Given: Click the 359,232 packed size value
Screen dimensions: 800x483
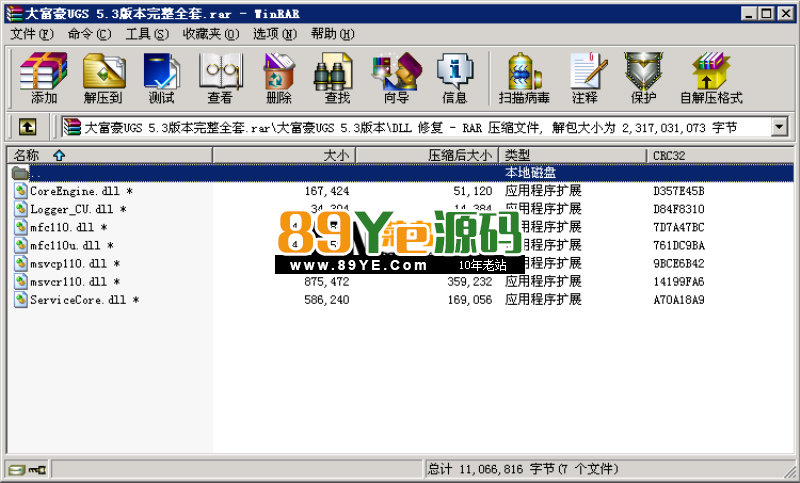Looking at the screenshot, I should 470,282.
